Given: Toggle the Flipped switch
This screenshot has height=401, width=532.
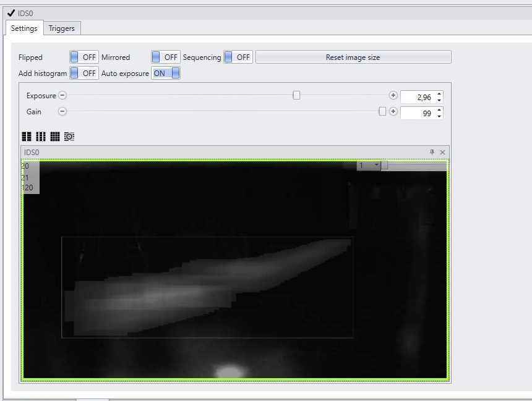Looking at the screenshot, I should 84,57.
